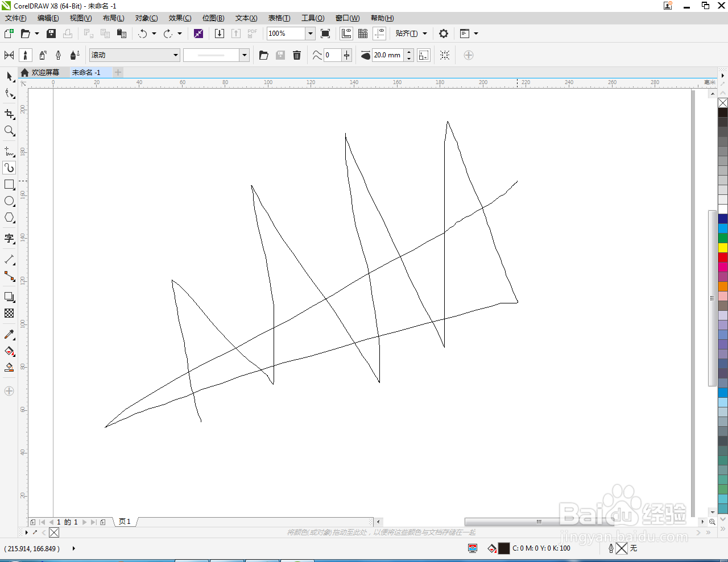This screenshot has height=562, width=728.
Task: Expand the application launcher arrow
Action: pos(476,34)
